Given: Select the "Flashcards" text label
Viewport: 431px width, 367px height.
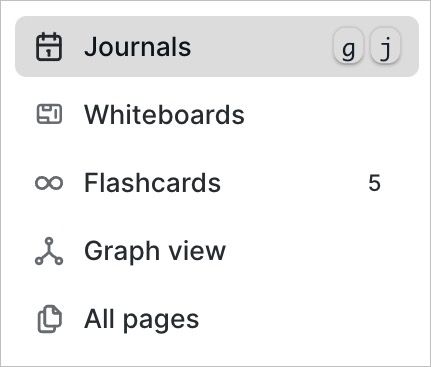Looking at the screenshot, I should (152, 183).
